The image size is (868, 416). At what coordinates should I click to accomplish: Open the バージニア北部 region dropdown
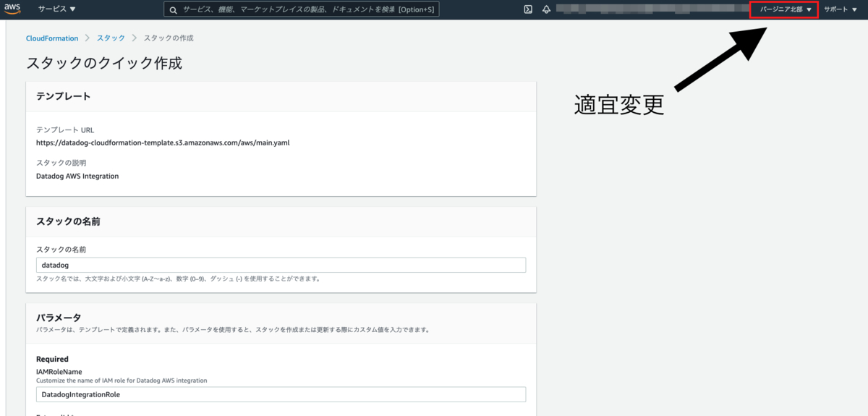point(786,9)
